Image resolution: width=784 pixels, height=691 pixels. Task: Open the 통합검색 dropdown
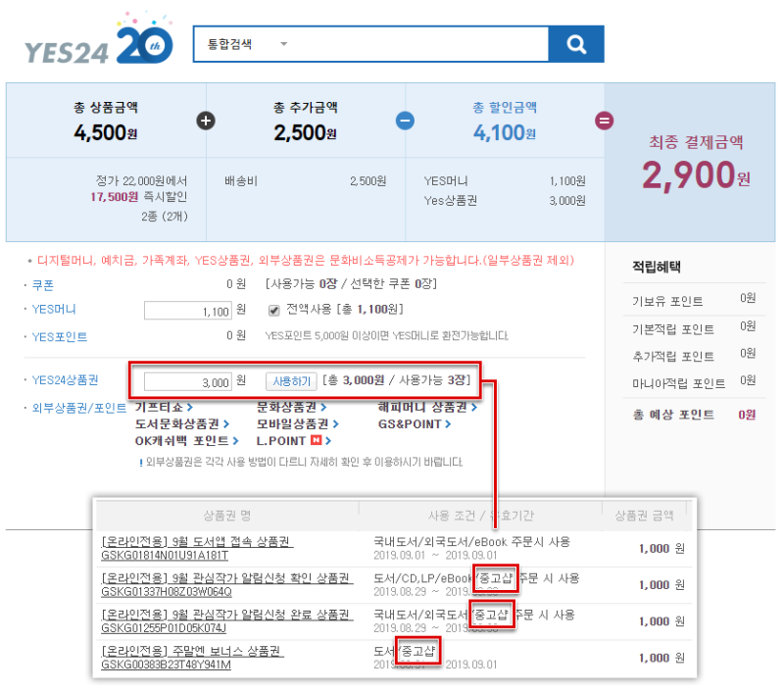[x=247, y=44]
